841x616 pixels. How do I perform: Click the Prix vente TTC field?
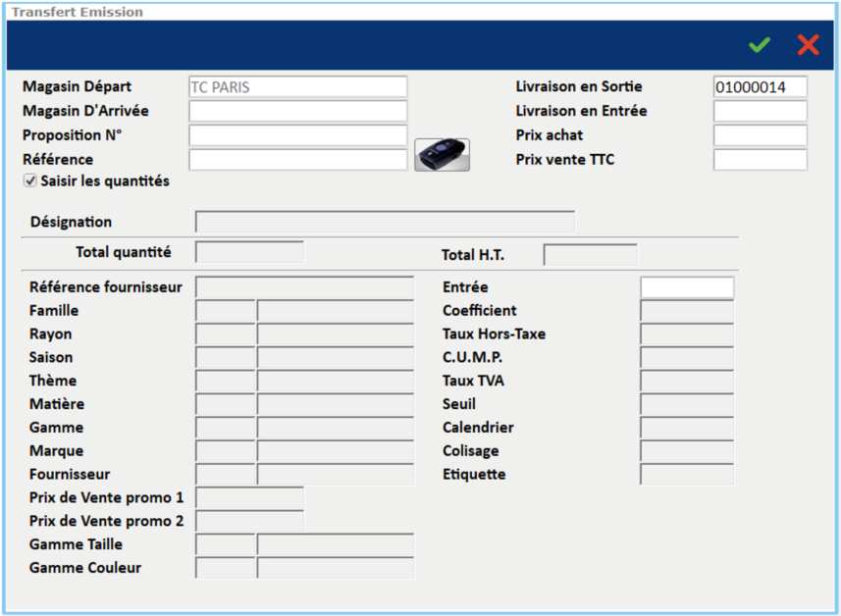click(x=760, y=159)
